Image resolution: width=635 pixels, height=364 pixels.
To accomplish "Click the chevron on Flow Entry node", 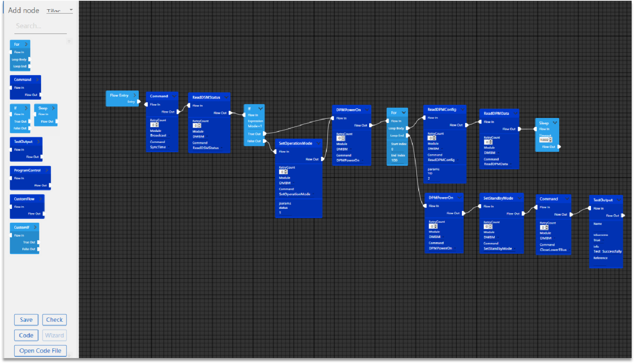I will (x=135, y=95).
